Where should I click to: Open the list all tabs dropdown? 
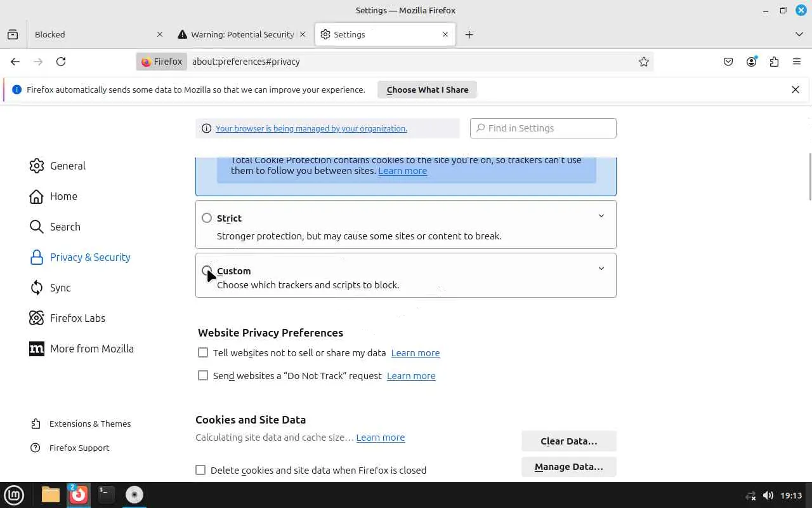click(x=799, y=34)
